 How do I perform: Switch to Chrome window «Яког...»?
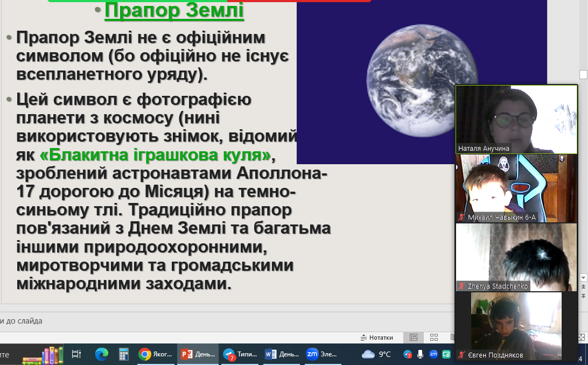(x=155, y=354)
